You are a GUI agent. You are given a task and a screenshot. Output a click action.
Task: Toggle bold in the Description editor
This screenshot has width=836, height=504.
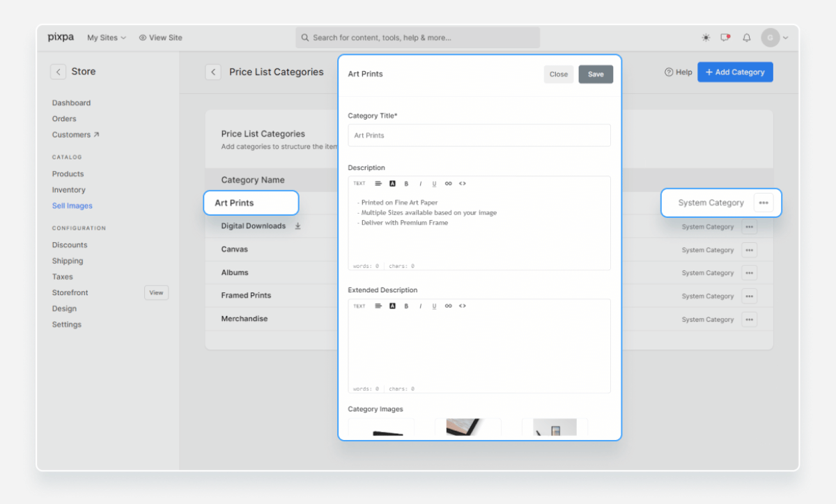pyautogui.click(x=406, y=184)
